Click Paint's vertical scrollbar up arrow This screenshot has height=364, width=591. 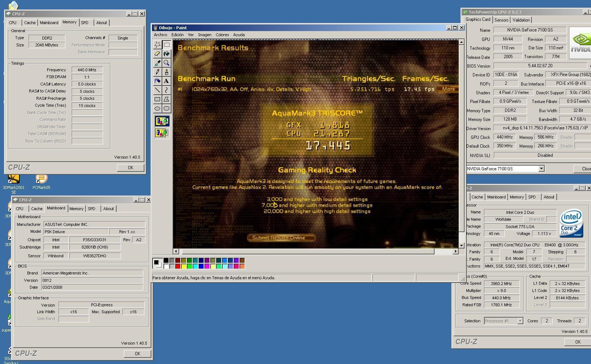(x=461, y=42)
